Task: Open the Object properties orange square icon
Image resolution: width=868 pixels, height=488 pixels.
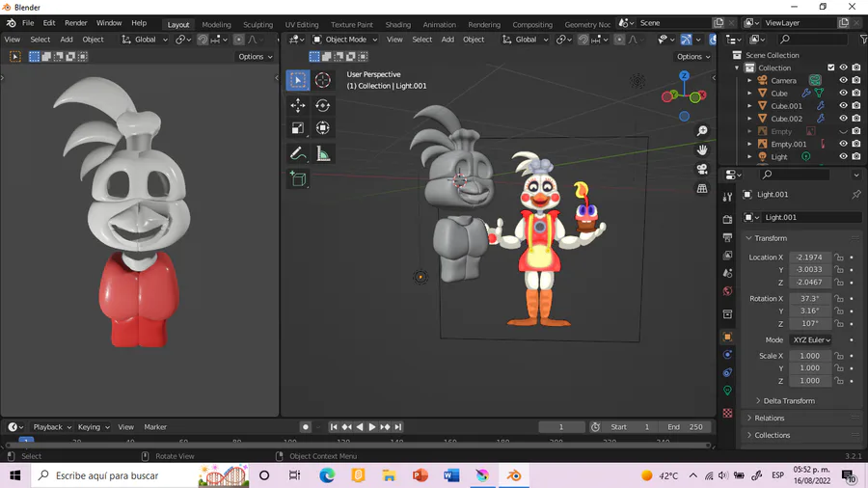Action: [727, 337]
